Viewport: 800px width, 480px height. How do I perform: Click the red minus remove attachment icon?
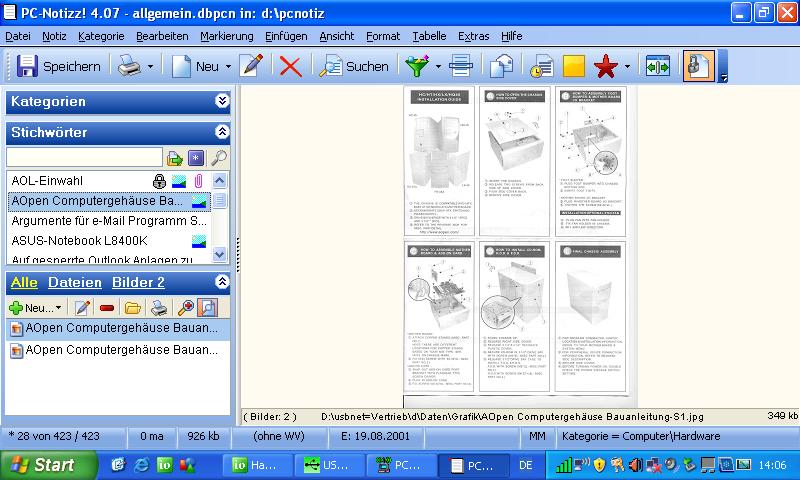click(x=107, y=308)
